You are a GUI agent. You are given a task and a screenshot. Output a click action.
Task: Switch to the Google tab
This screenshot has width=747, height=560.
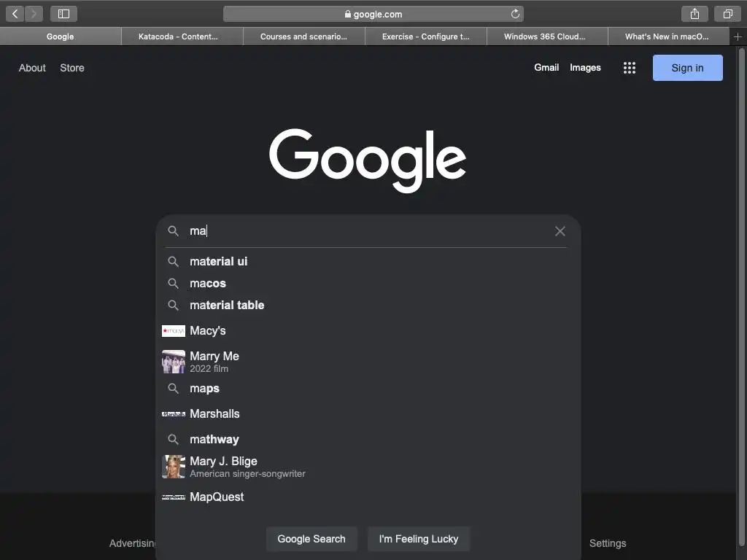61,36
